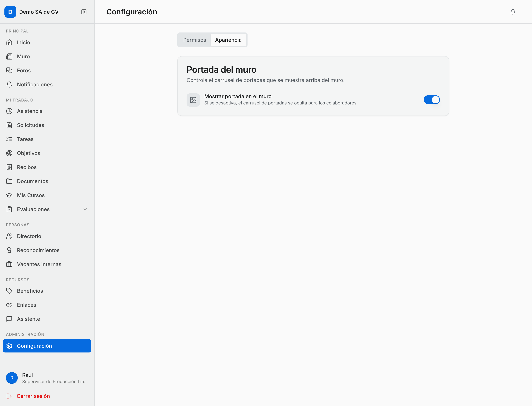Click the Muro newspaper icon
The image size is (532, 406).
(x=9, y=56)
